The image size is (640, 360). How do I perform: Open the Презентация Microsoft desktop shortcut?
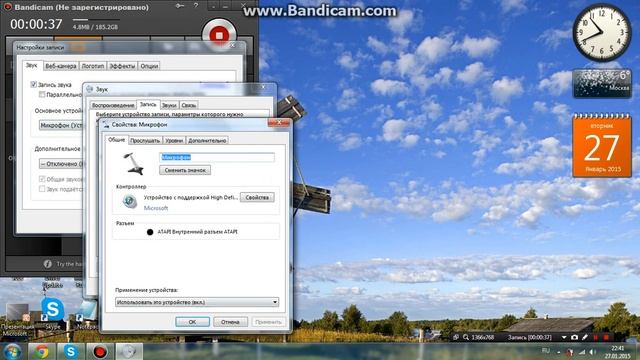point(16,319)
